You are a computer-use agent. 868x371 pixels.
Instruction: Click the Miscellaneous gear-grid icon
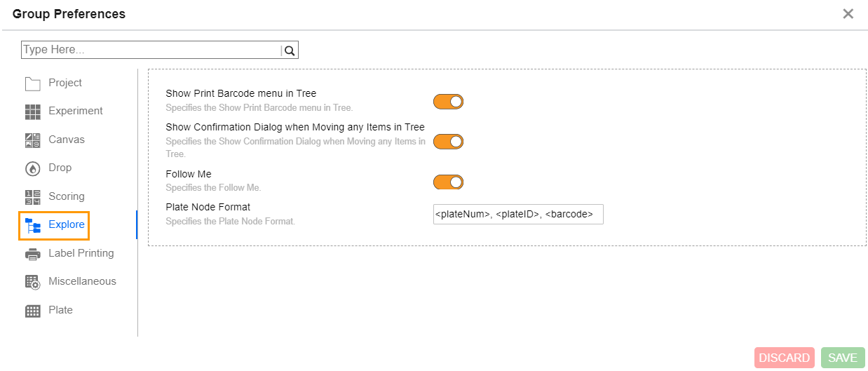(x=33, y=282)
